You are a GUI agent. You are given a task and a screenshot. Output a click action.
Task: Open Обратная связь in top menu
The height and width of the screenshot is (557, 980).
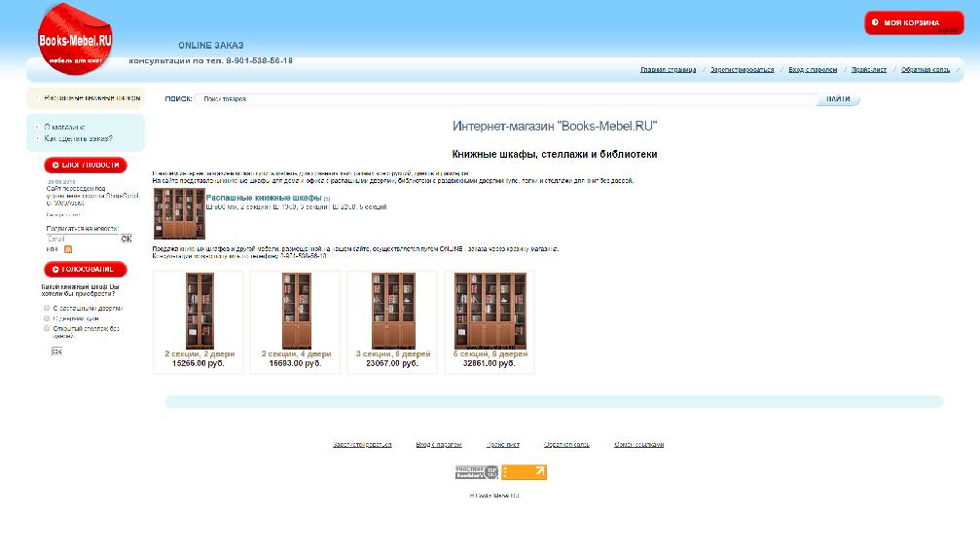point(925,69)
